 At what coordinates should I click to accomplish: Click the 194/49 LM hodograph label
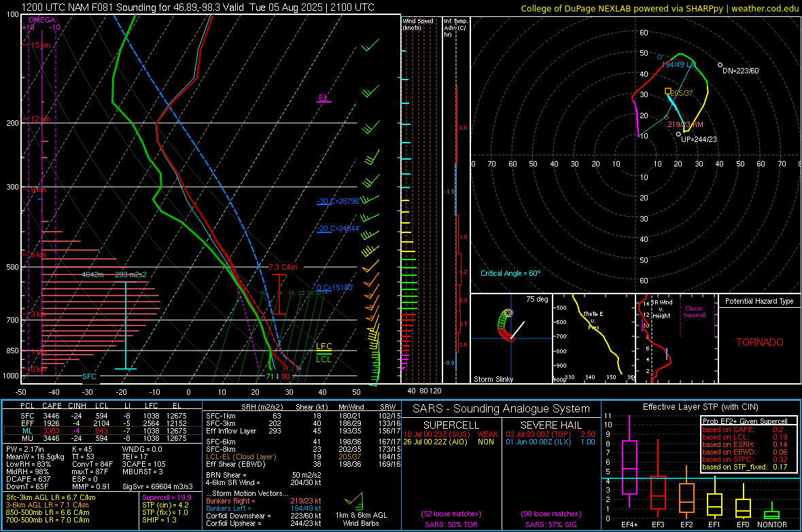click(679, 65)
